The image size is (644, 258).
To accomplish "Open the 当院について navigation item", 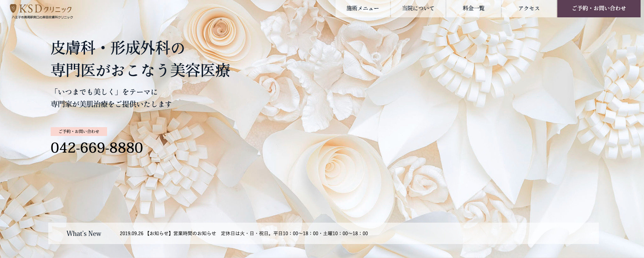I will pos(418,8).
